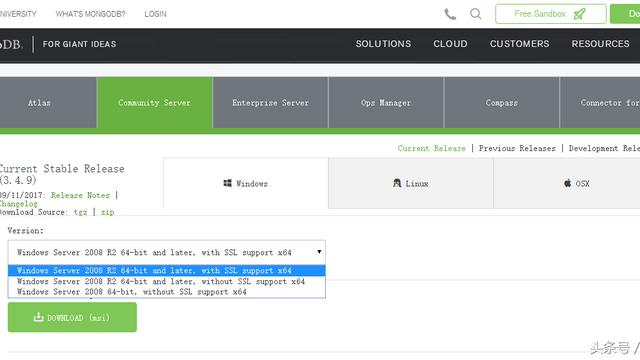The height and width of the screenshot is (360, 640).
Task: Select the Linux platform tab
Action: tap(411, 183)
